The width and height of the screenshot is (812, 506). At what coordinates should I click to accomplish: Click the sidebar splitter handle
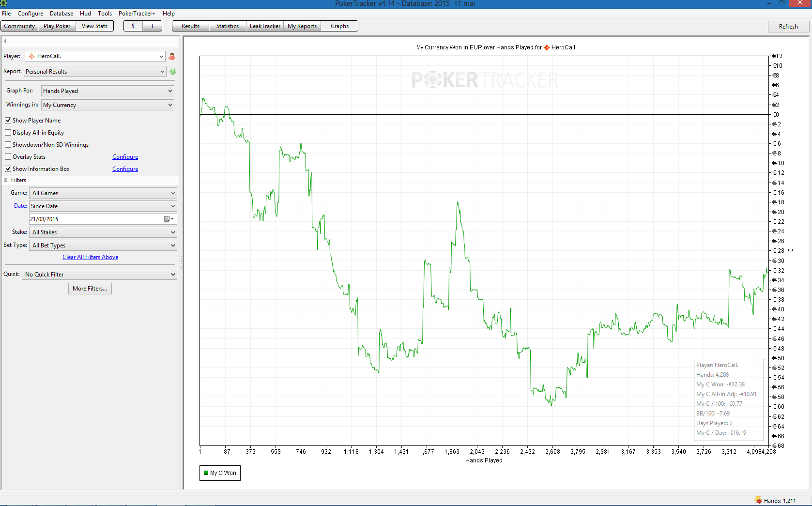click(181, 263)
